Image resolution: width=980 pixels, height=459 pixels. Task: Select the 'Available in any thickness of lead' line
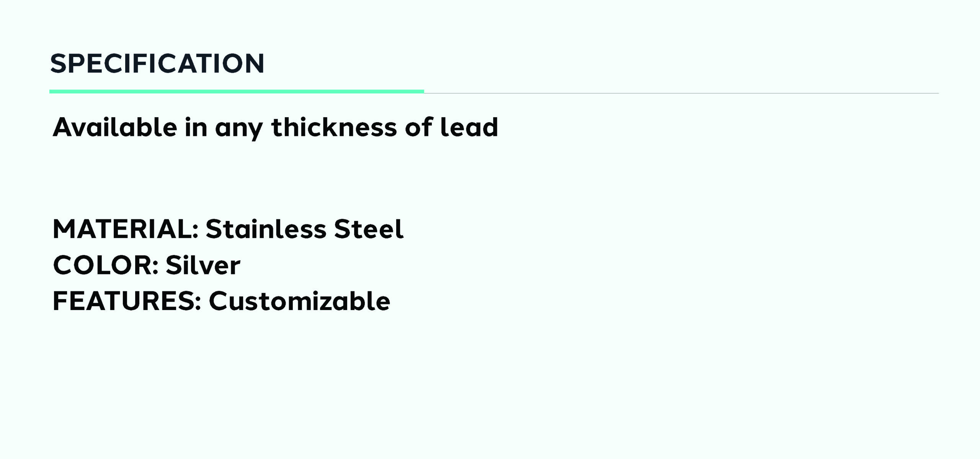point(275,128)
